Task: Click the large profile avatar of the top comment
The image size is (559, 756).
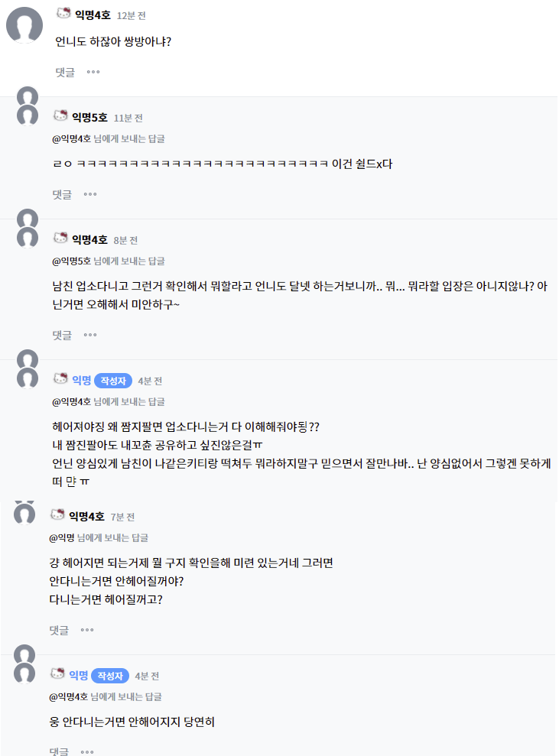Action: 24,25
